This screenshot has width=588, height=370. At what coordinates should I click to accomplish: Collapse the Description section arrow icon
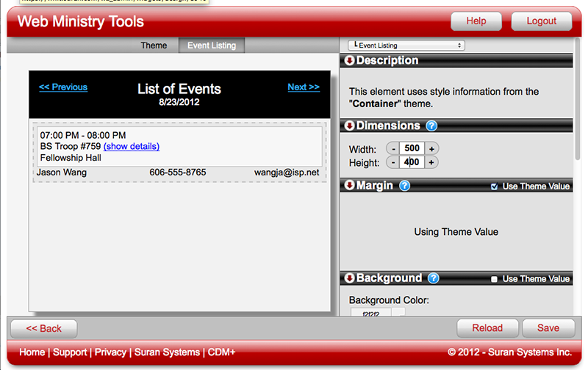[349, 61]
